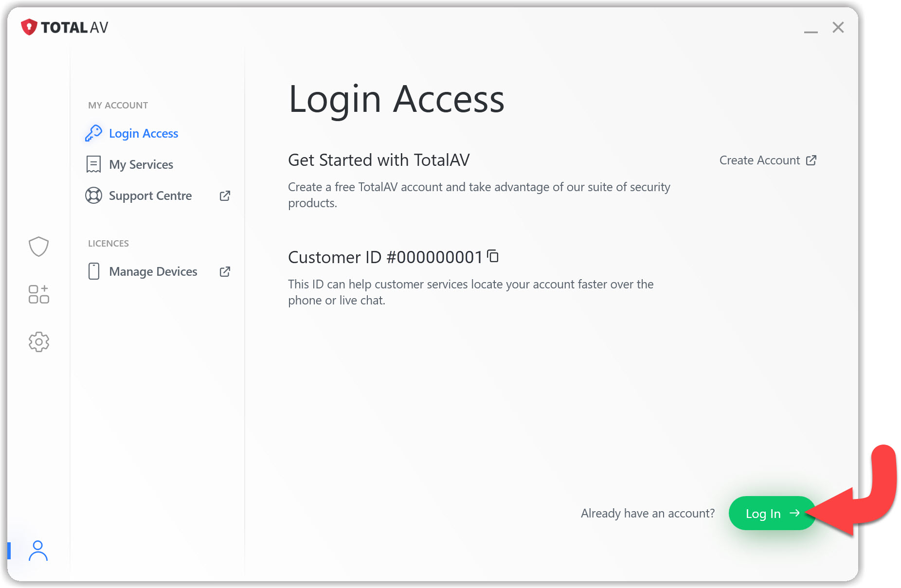Open settings via the gear icon
The width and height of the screenshot is (901, 588).
click(38, 342)
